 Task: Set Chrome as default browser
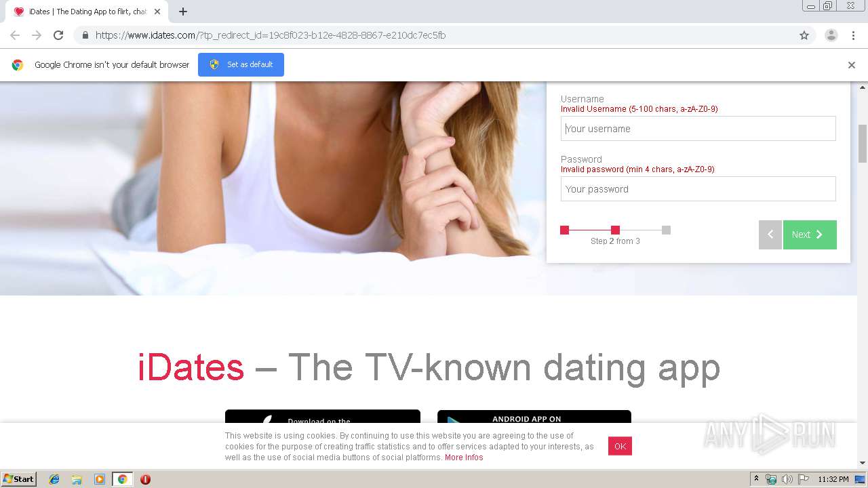point(241,64)
